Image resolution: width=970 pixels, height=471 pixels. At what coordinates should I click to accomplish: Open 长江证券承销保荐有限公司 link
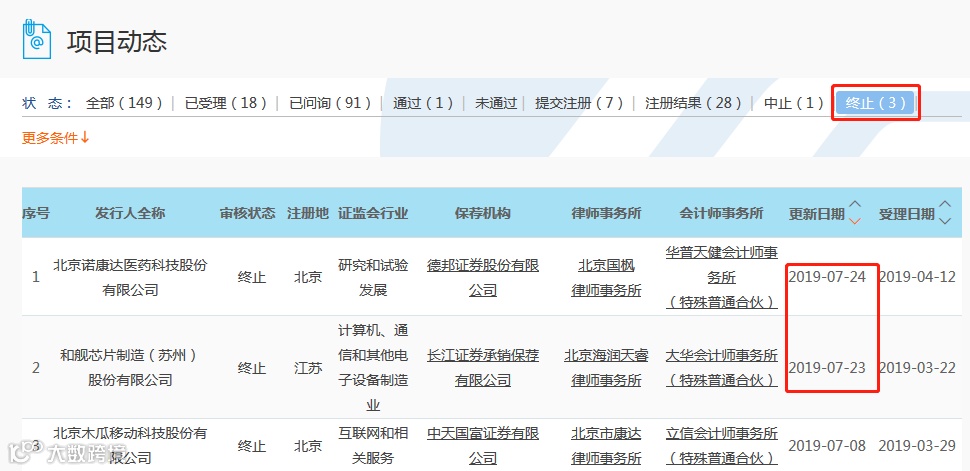click(x=483, y=368)
